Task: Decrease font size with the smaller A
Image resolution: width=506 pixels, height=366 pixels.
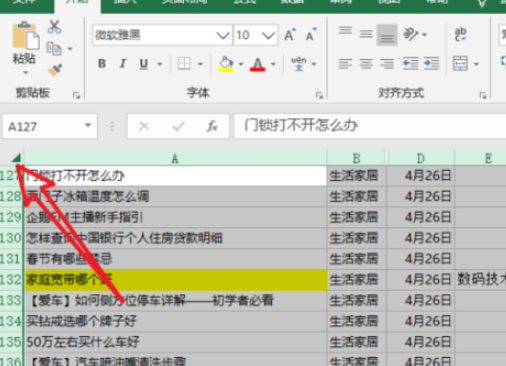Action: click(311, 35)
